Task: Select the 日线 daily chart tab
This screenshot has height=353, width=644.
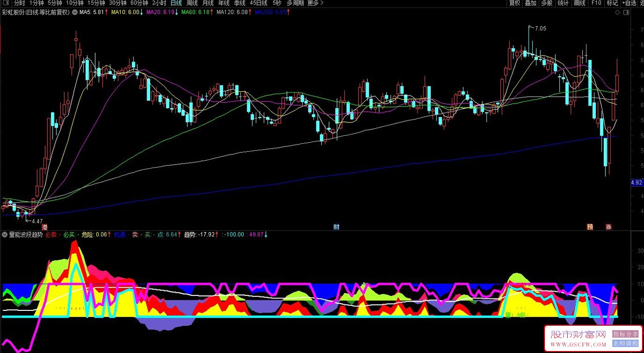Action: 176,3
